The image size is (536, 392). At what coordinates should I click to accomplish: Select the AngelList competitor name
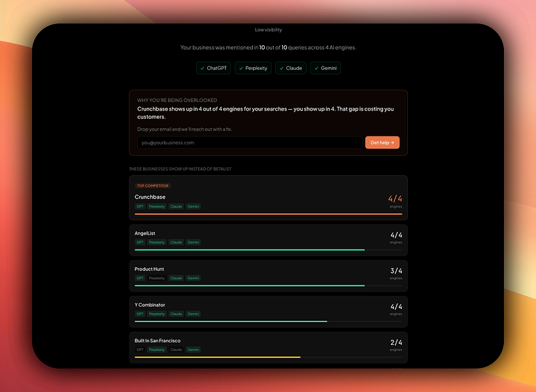(x=145, y=233)
